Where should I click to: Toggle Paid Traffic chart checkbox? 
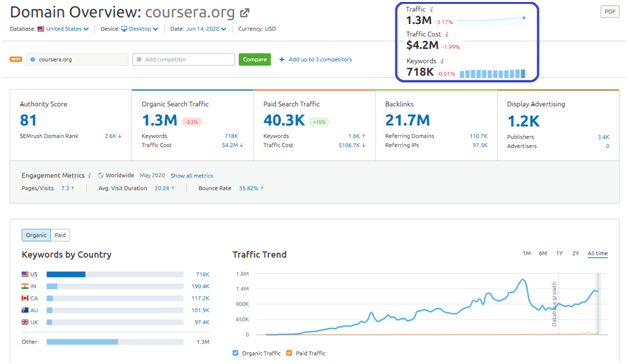tap(289, 353)
